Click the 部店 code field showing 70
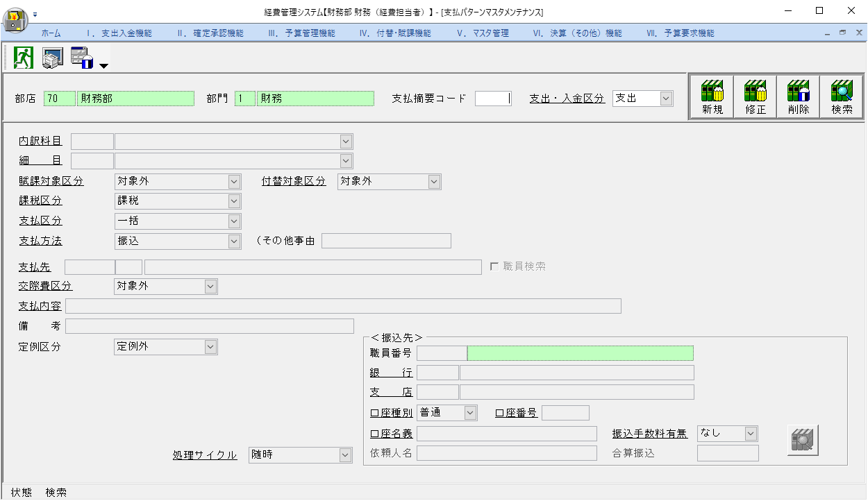 (x=59, y=99)
